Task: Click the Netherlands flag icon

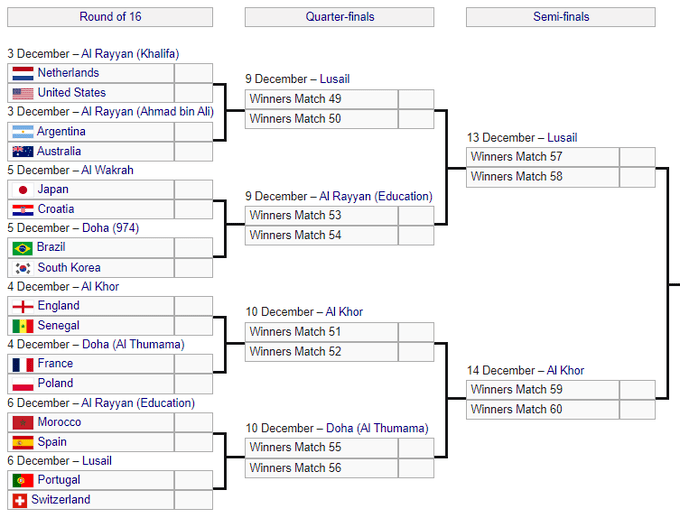Action: click(x=23, y=73)
